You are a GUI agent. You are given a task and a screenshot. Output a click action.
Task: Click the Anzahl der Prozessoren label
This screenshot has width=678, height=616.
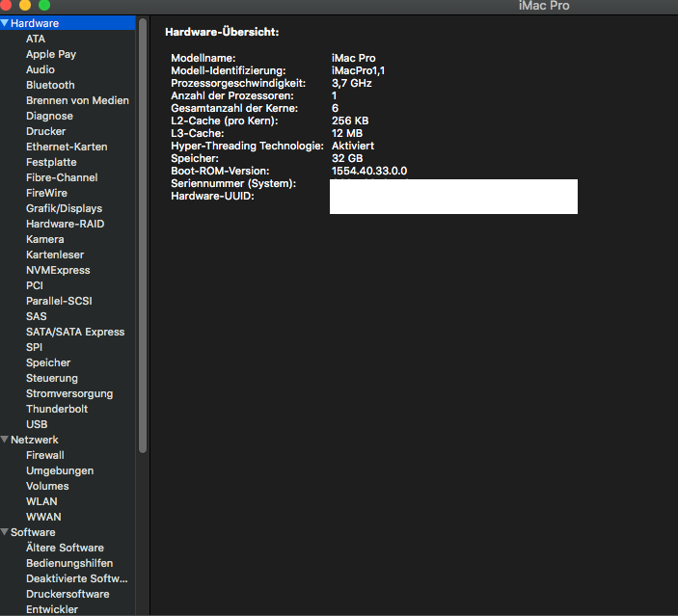tap(231, 95)
